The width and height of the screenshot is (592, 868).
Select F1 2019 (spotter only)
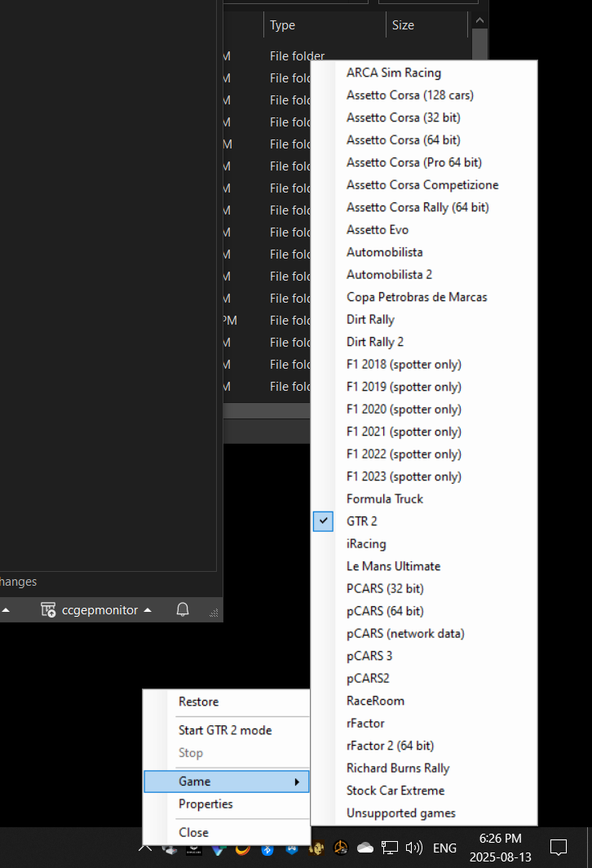coord(424,387)
